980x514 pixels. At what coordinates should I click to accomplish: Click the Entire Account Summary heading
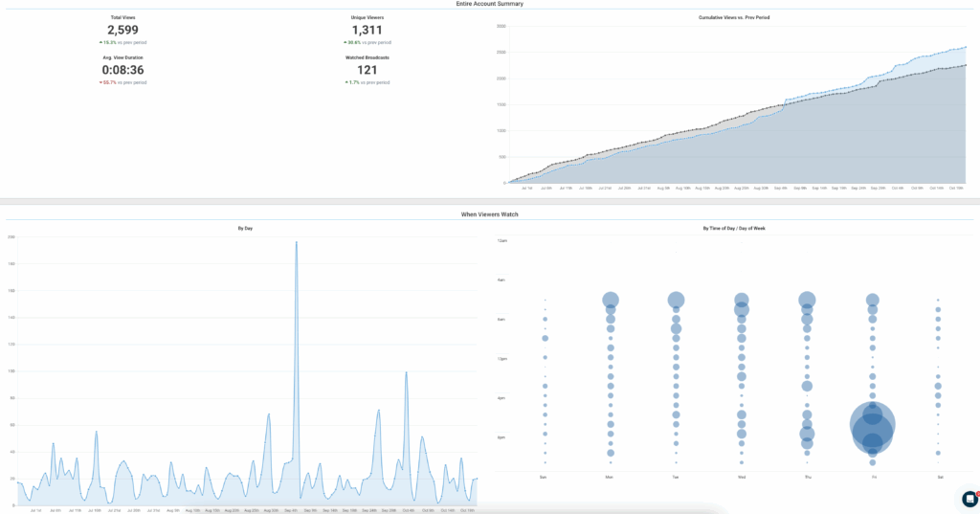(489, 4)
